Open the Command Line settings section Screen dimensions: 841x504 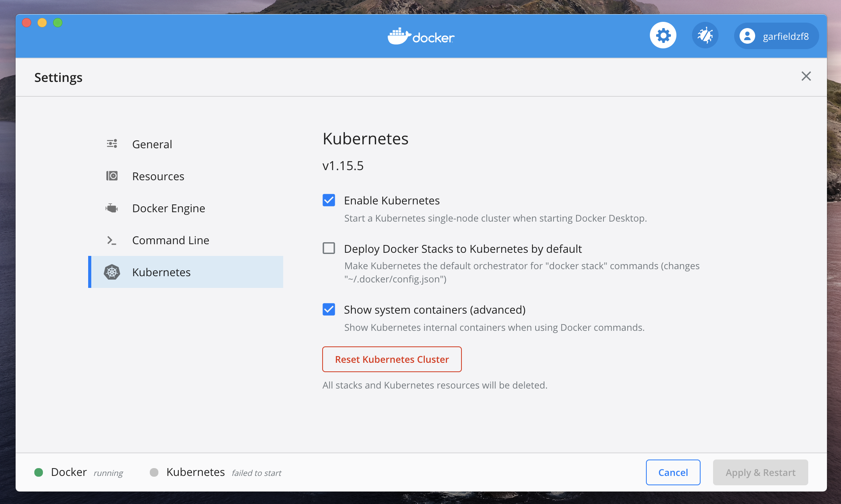186,240
